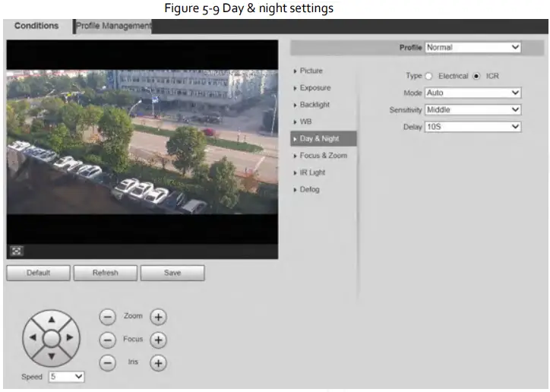Screen dimensions: 550x392
Task: Switch to Profile Management tab
Action: [x=114, y=27]
